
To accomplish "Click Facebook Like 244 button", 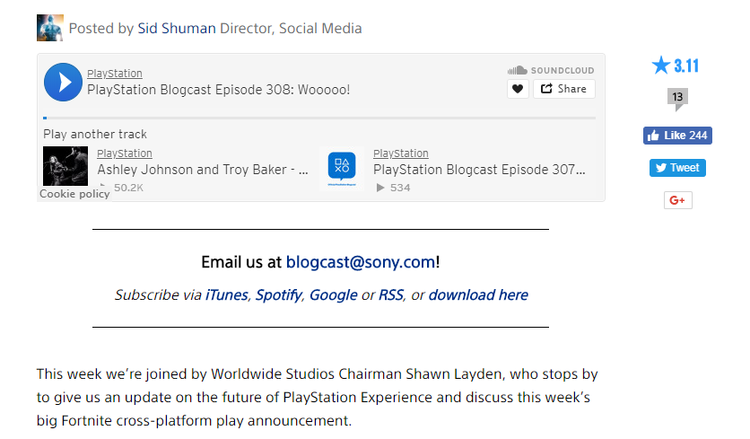I will (x=677, y=135).
